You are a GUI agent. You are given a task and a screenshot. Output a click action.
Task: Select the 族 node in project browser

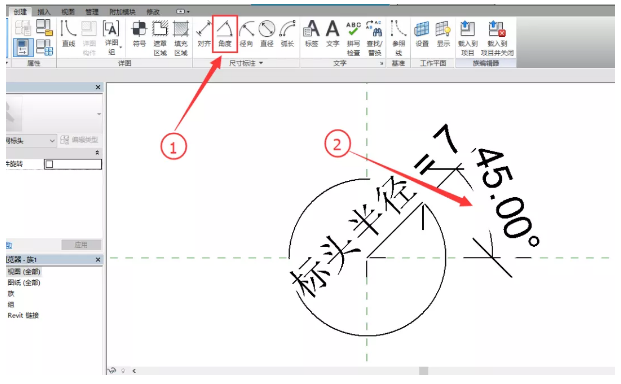[11, 294]
